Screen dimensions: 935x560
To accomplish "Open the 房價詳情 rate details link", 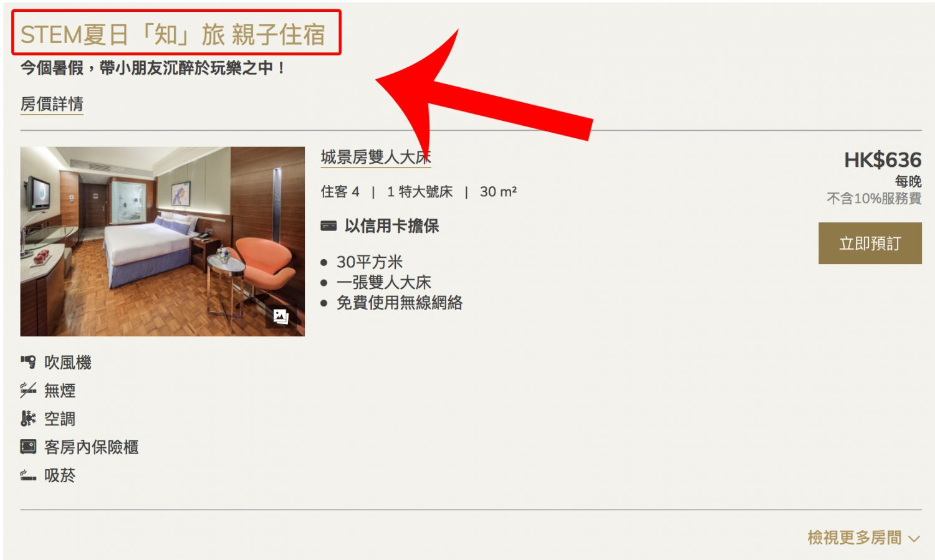I will click(x=52, y=104).
